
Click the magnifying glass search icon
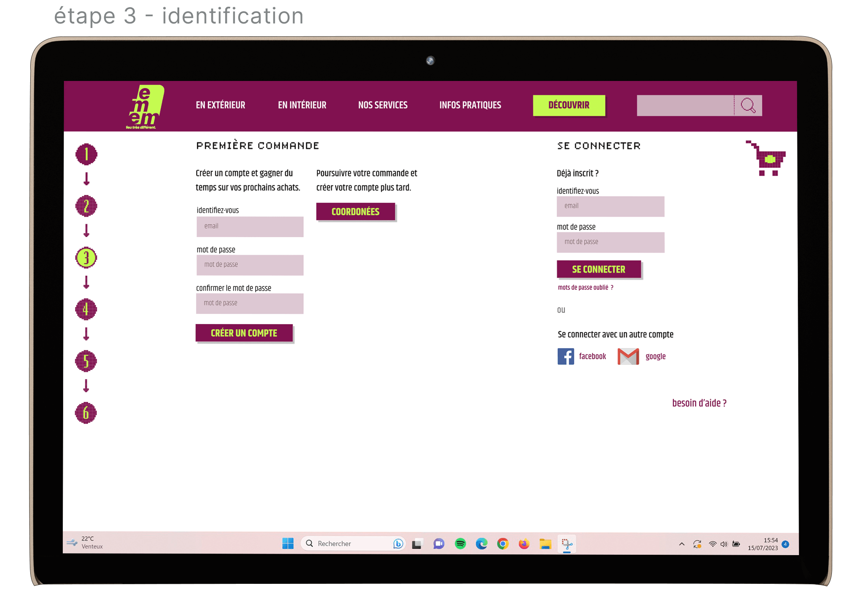point(748,106)
